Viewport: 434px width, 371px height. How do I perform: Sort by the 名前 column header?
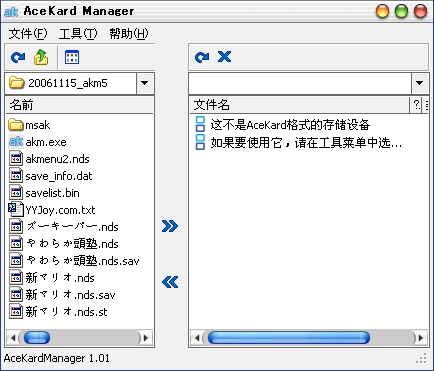(x=79, y=105)
